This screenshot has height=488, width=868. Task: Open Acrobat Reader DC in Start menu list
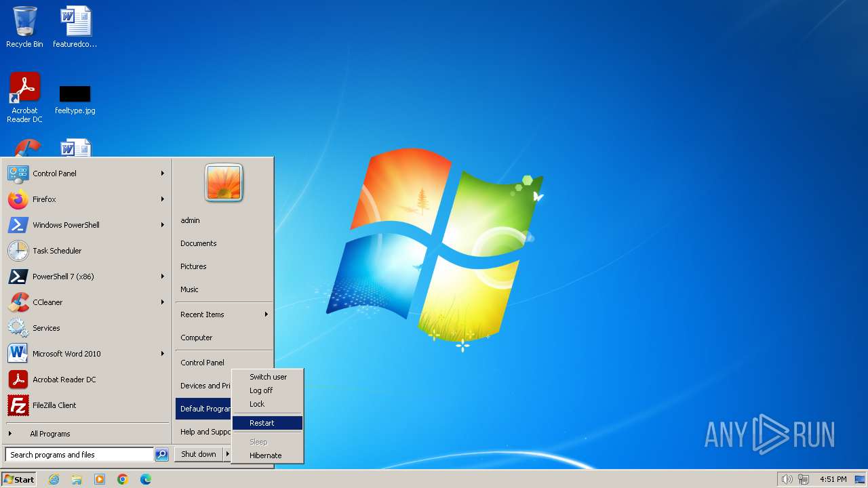pyautogui.click(x=86, y=380)
